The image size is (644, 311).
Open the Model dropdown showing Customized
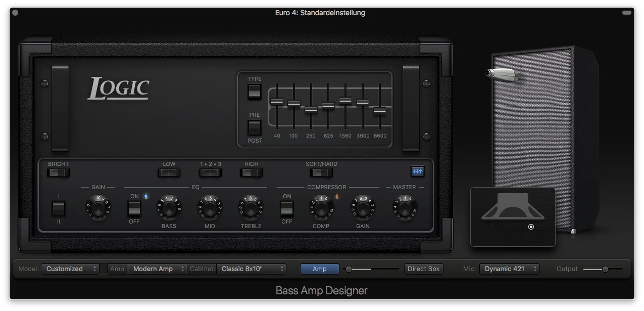[70, 269]
